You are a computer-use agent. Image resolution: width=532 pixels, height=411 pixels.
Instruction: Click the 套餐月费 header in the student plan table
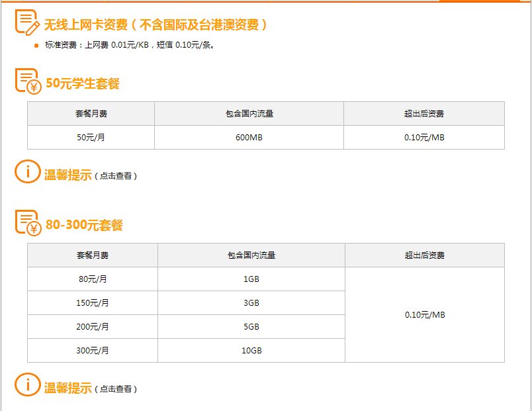click(89, 113)
